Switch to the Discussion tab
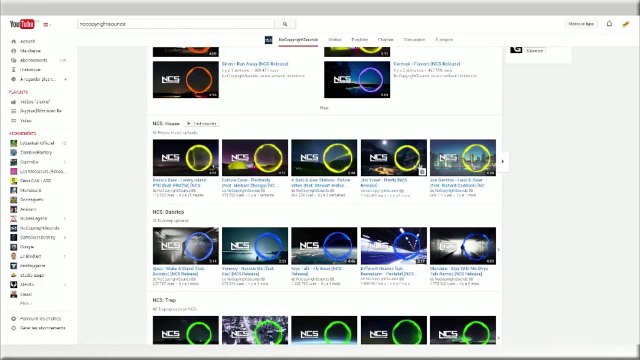The height and width of the screenshot is (360, 640). coord(414,40)
